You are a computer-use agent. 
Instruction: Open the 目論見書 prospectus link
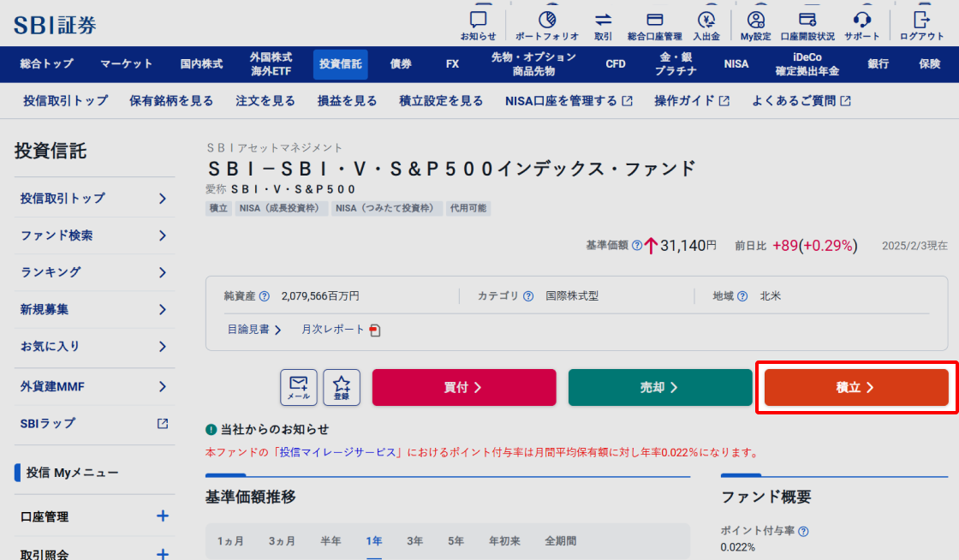coord(253,330)
